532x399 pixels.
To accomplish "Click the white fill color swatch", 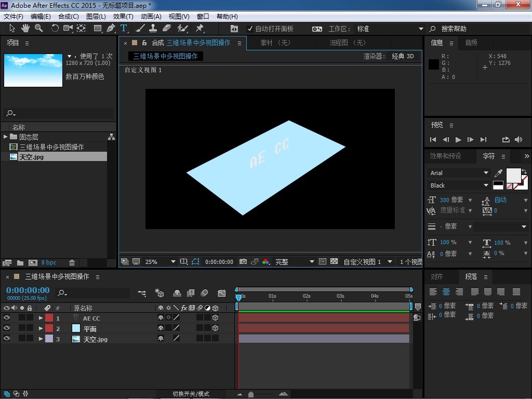I will 513,175.
